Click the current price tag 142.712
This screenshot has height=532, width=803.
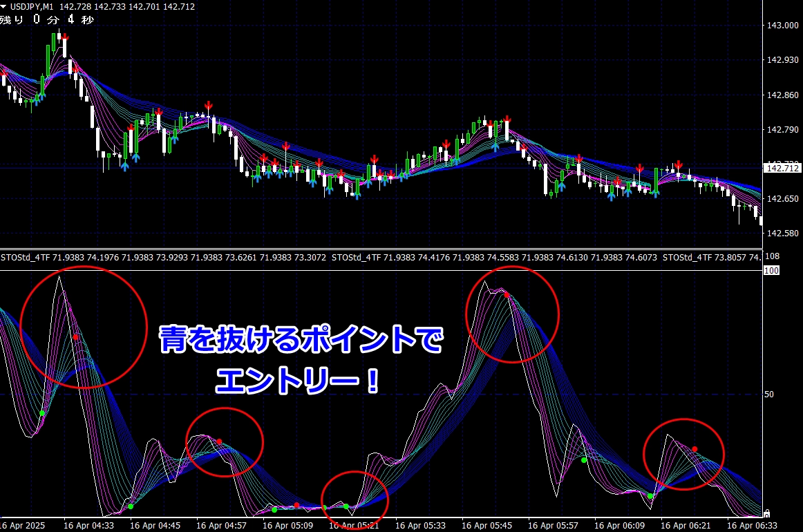coord(782,168)
